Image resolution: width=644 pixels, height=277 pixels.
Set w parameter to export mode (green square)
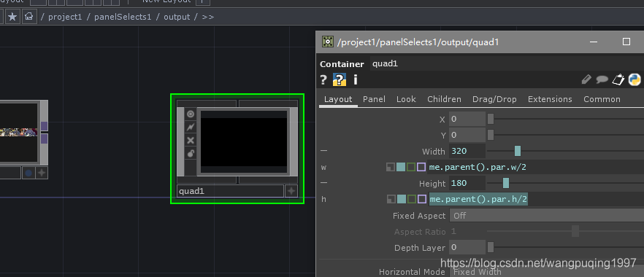point(411,167)
